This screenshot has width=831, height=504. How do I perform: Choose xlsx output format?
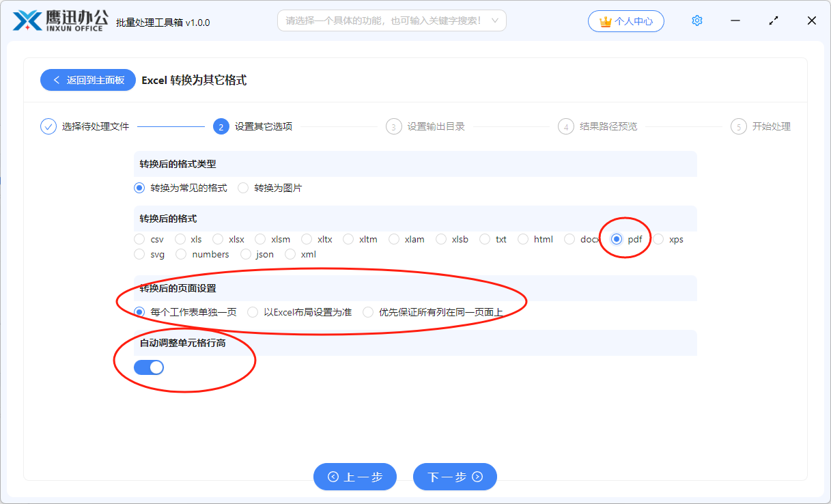[217, 239]
